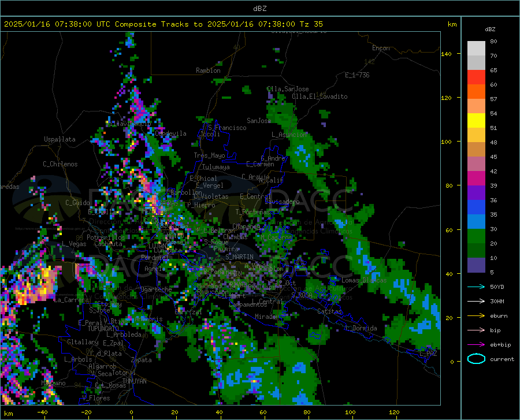This screenshot has height=420, width=520.
Task: Click the -40 km tick on horizontal axis
Action: click(x=42, y=412)
